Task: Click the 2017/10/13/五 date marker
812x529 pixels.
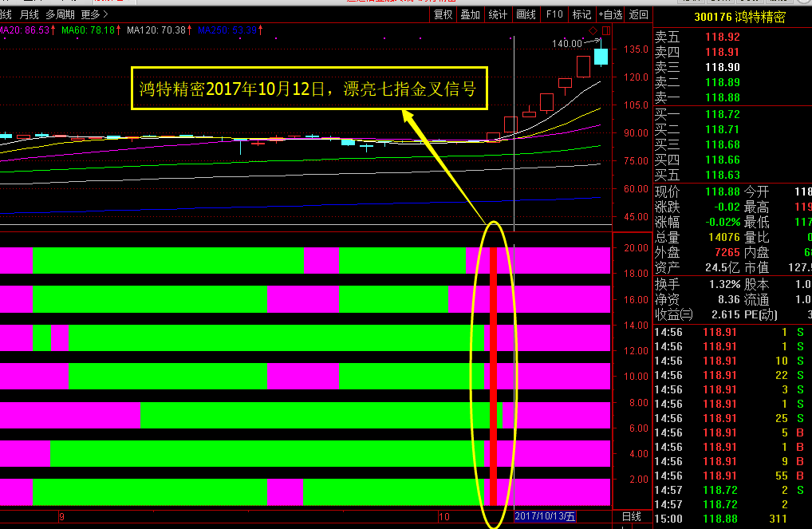Action: pos(545,516)
